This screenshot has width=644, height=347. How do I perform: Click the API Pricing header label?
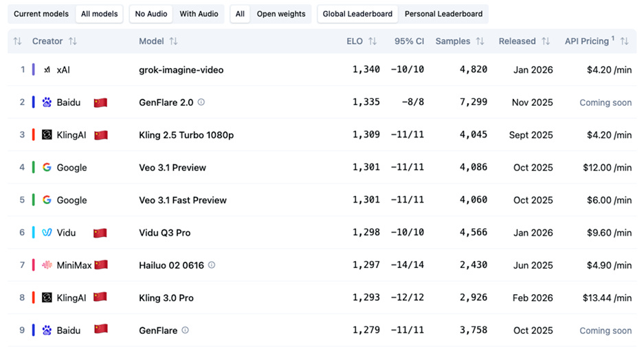click(x=586, y=41)
